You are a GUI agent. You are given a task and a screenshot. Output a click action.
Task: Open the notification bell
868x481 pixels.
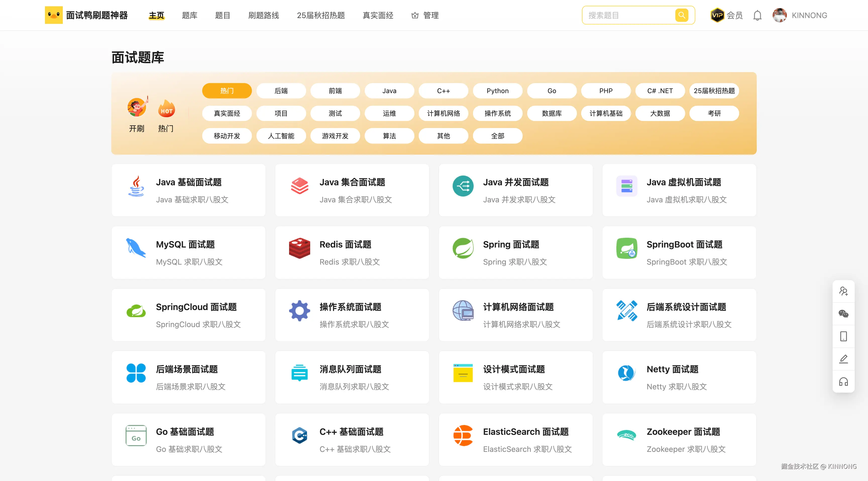pos(757,16)
